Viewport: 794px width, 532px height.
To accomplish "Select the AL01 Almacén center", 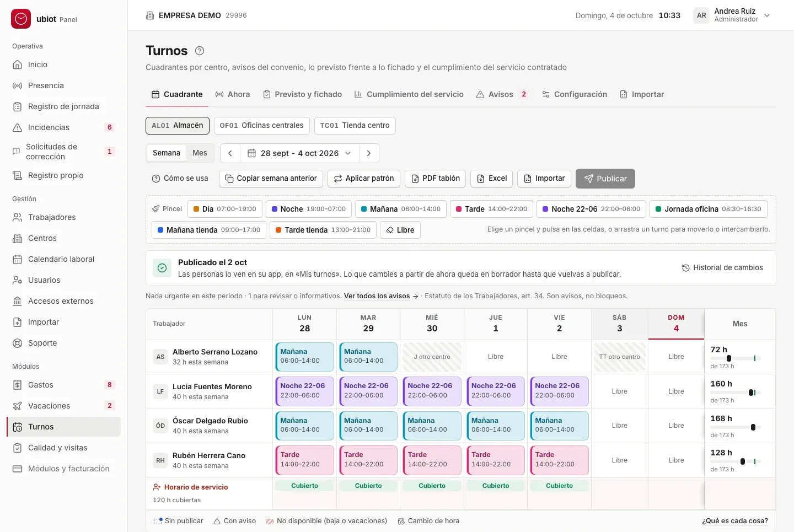I will [178, 126].
